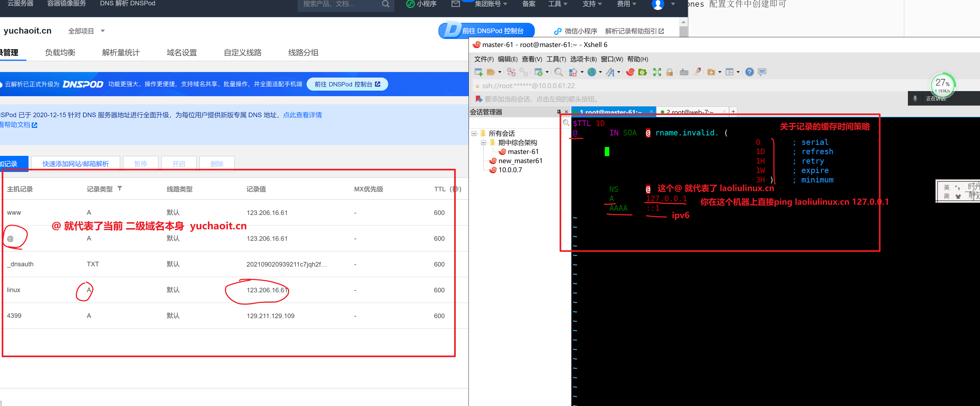Toggle full screen with green arrows icon
The image size is (980, 406).
tap(657, 72)
